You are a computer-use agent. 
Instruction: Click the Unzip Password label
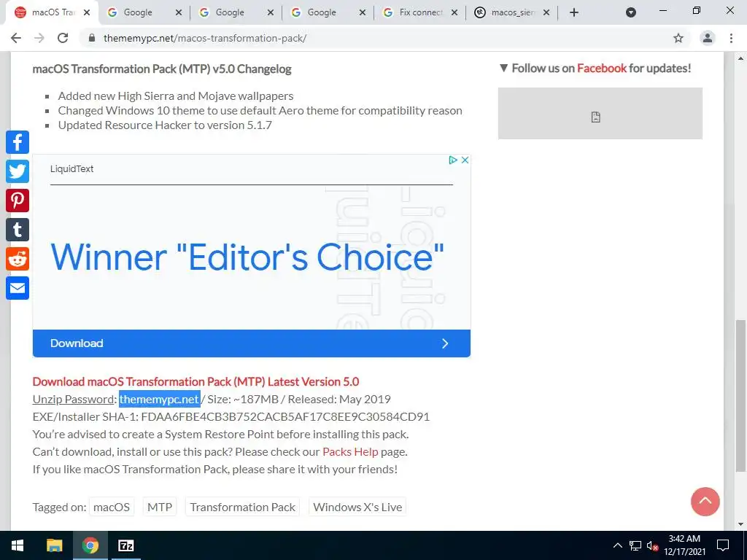73,399
